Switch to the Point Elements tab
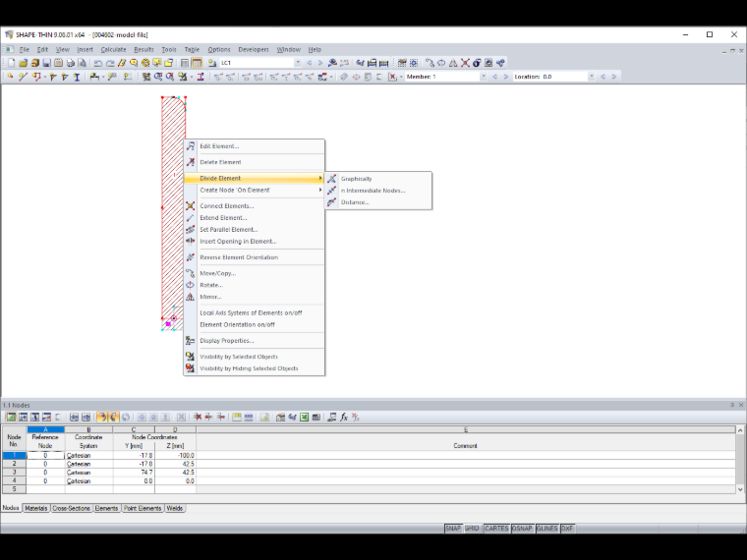This screenshot has height=560, width=747. pos(143,509)
